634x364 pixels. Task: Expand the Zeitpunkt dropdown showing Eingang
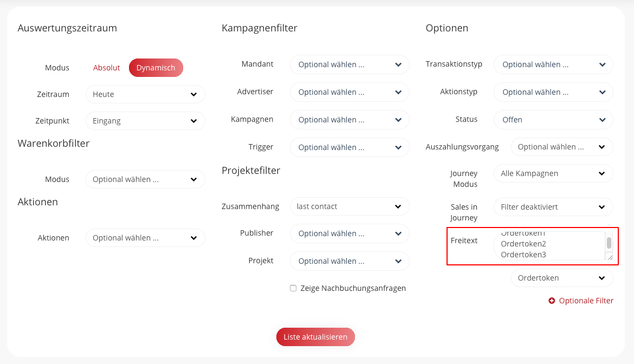(145, 121)
